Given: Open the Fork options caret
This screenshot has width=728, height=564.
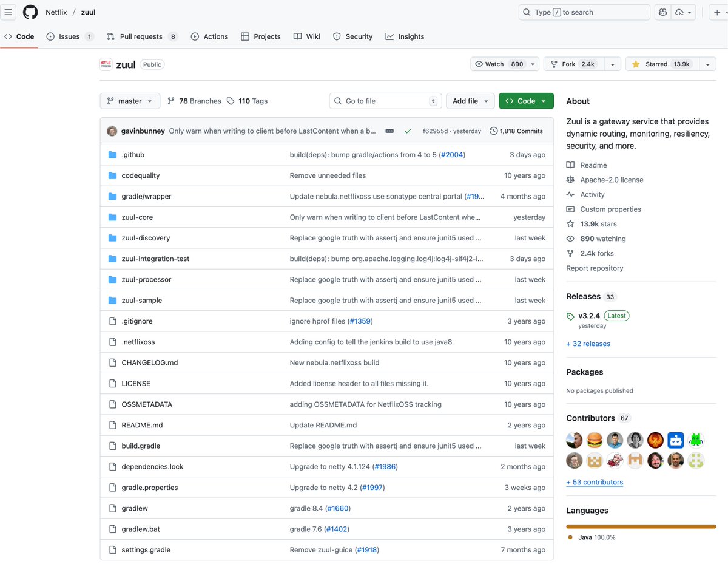Looking at the screenshot, I should (612, 64).
